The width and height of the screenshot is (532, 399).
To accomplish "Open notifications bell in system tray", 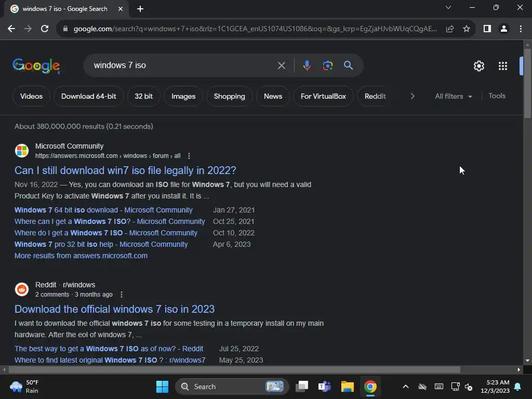I will tap(518, 387).
